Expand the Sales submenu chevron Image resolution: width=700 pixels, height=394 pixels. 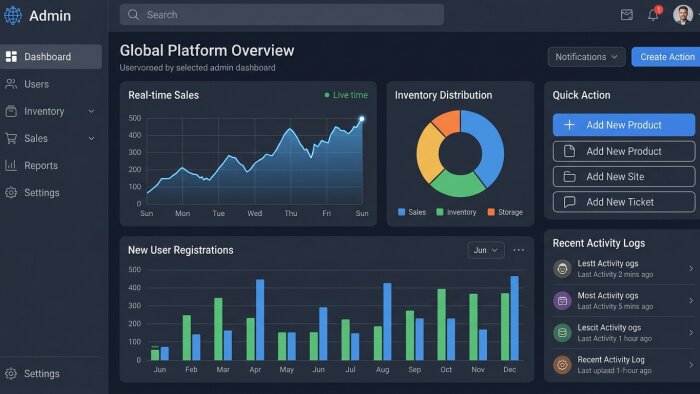click(91, 138)
